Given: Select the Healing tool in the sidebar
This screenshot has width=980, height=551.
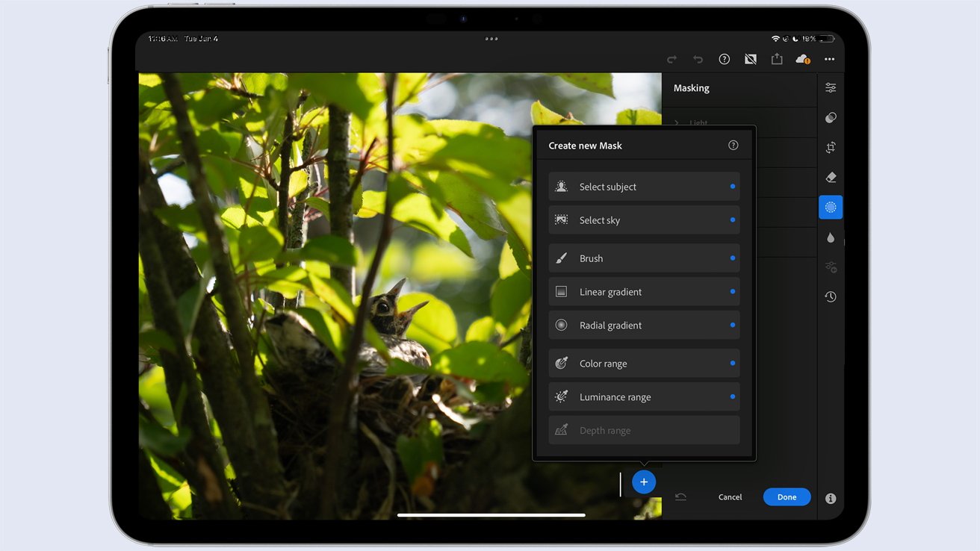Looking at the screenshot, I should pyautogui.click(x=830, y=177).
